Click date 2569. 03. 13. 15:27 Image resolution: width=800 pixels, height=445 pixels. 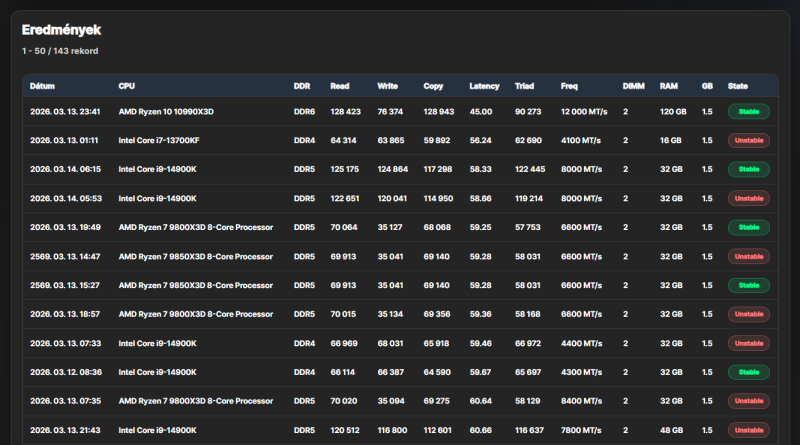65,285
